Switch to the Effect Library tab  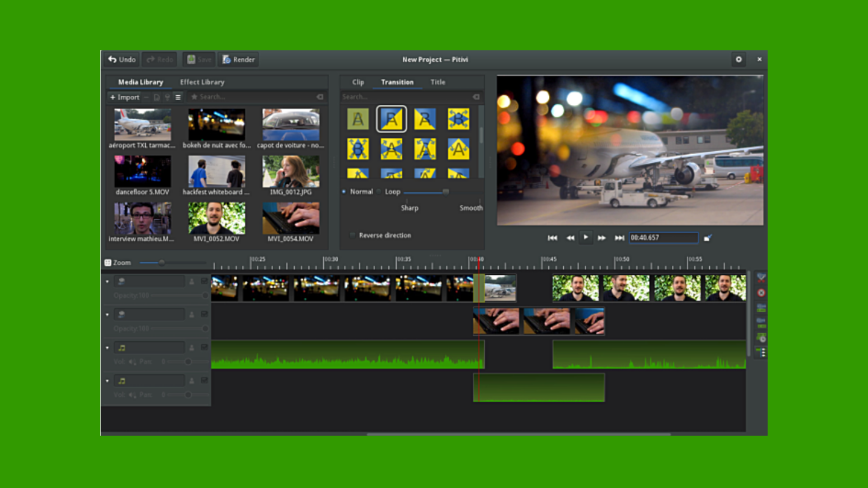[x=202, y=82]
